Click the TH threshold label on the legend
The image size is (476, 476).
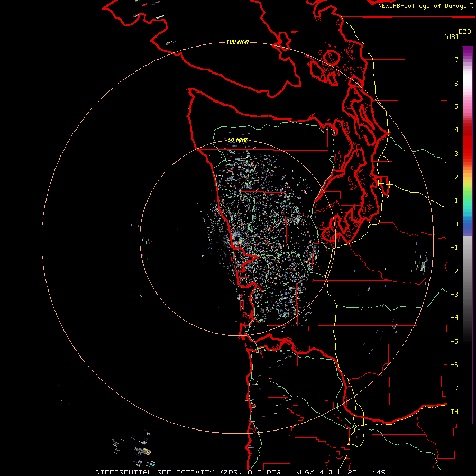pyautogui.click(x=454, y=412)
